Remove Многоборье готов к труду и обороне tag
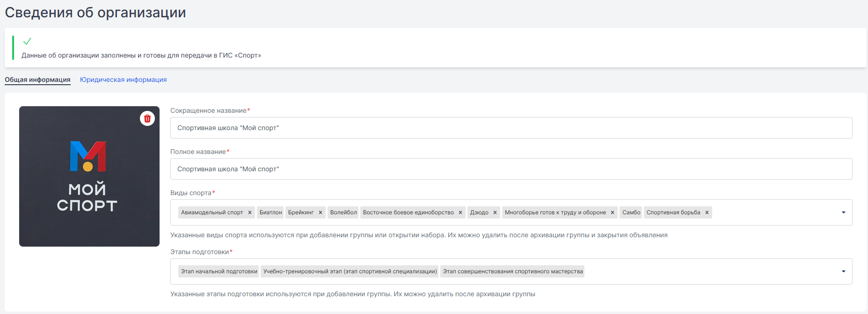The height and width of the screenshot is (314, 868). coord(613,212)
